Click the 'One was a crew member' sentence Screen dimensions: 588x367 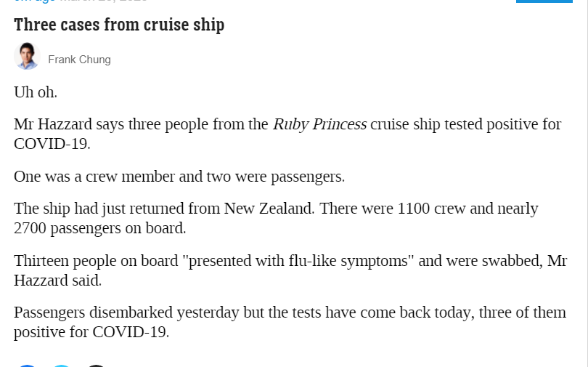coord(179,177)
